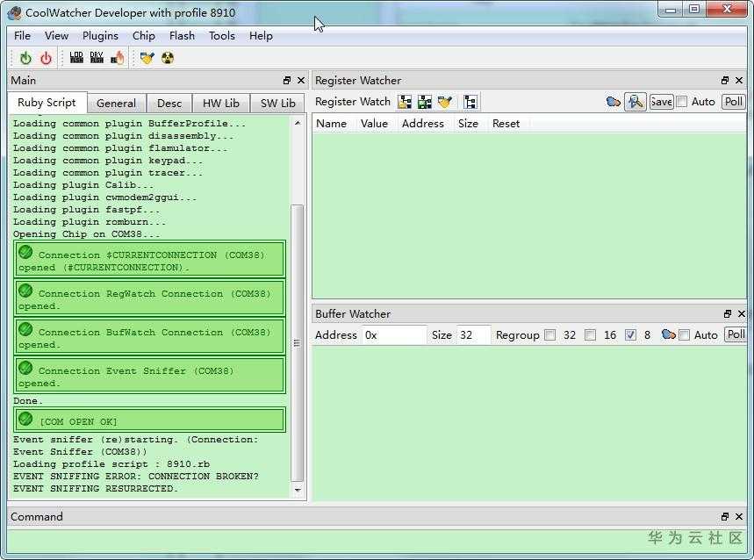This screenshot has height=560, width=754.
Task: Enable Auto checkbox in Register Watcher
Action: (x=682, y=102)
